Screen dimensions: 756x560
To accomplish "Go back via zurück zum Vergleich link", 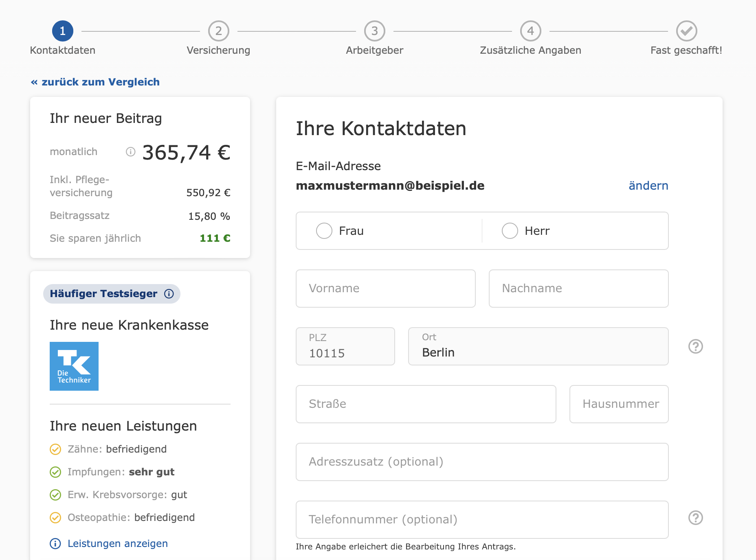I will 95,82.
